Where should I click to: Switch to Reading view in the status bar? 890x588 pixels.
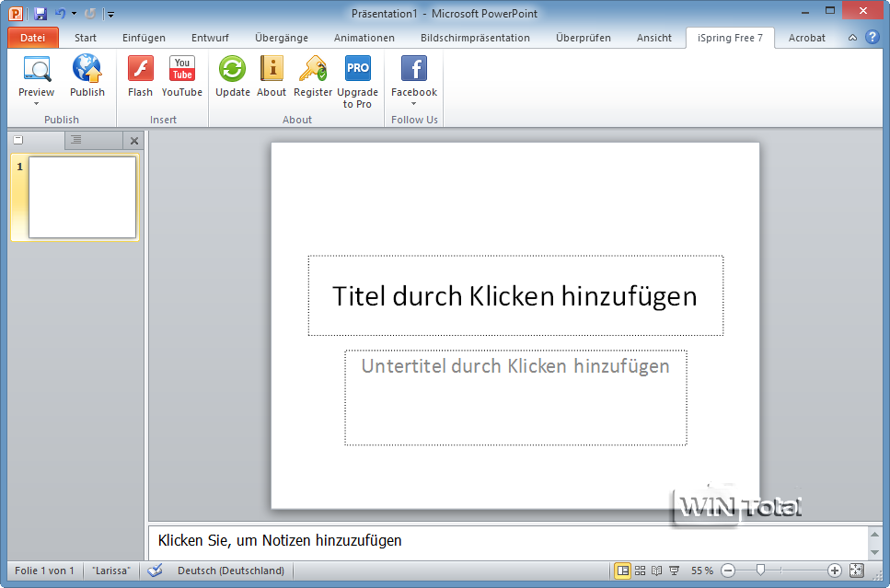(x=656, y=571)
